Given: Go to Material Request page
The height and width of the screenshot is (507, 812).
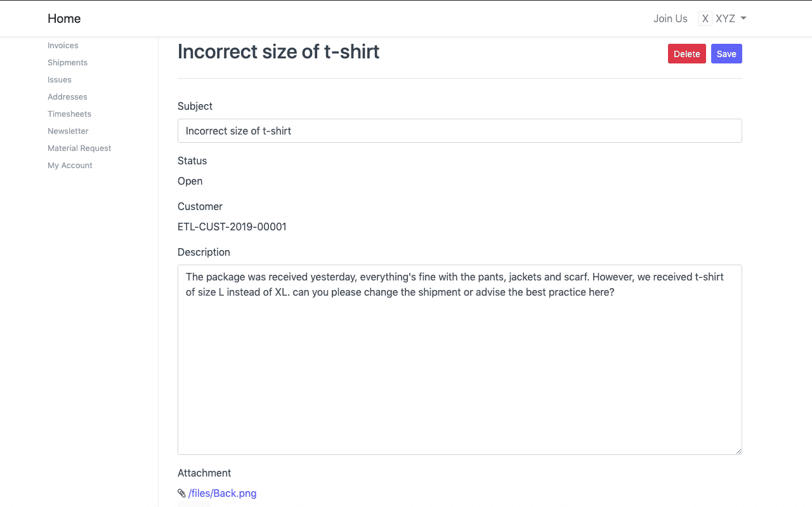Looking at the screenshot, I should point(79,148).
